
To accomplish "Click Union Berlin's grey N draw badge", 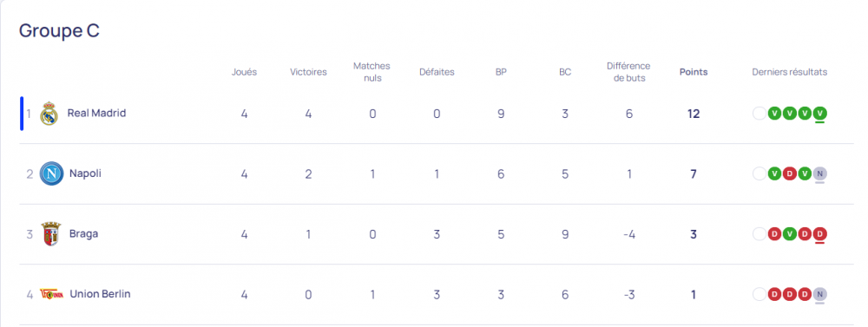I will coord(820,294).
